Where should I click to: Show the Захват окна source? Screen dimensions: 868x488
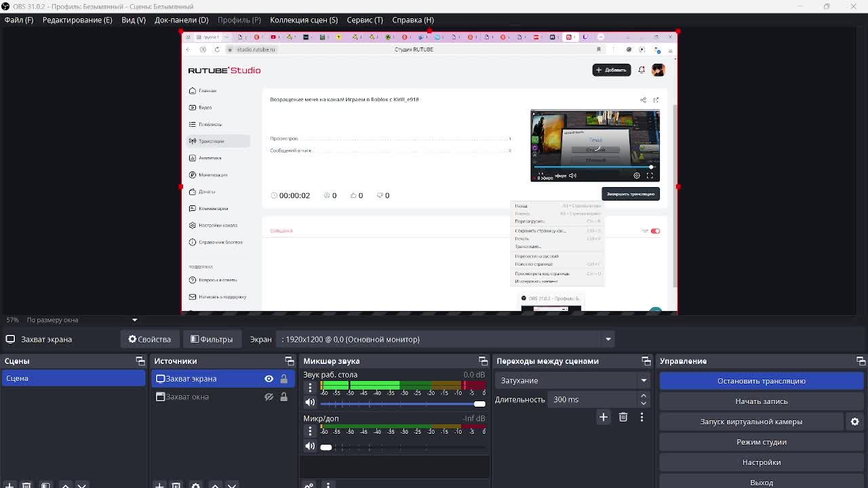pyautogui.click(x=269, y=396)
